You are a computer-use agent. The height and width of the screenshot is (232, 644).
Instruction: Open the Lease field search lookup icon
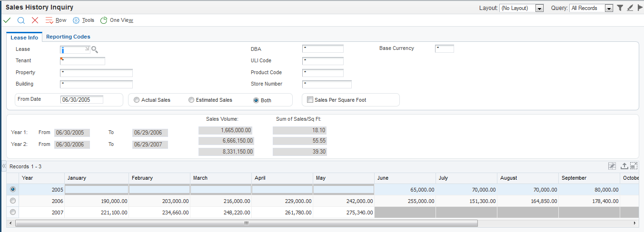pos(95,49)
